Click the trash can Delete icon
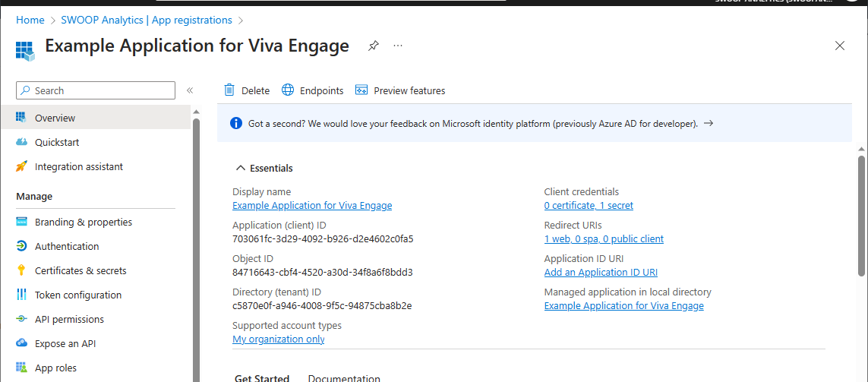Screen dimensions: 868x382 click(x=229, y=90)
